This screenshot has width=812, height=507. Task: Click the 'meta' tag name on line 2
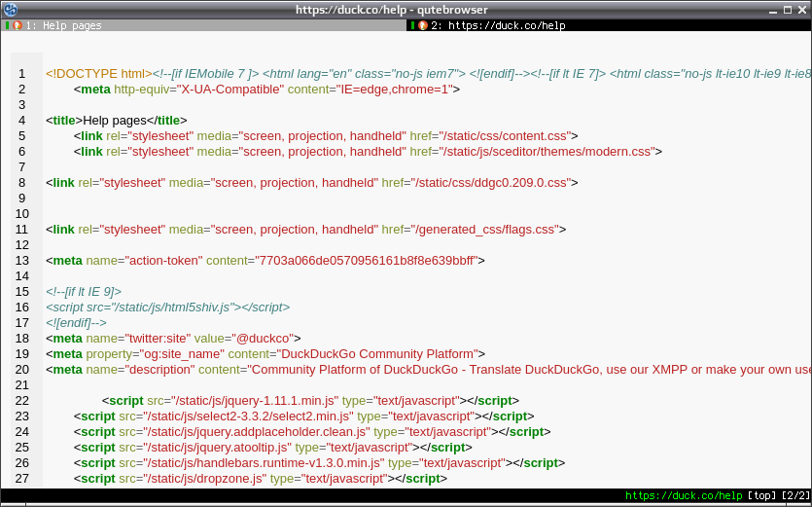tap(95, 90)
